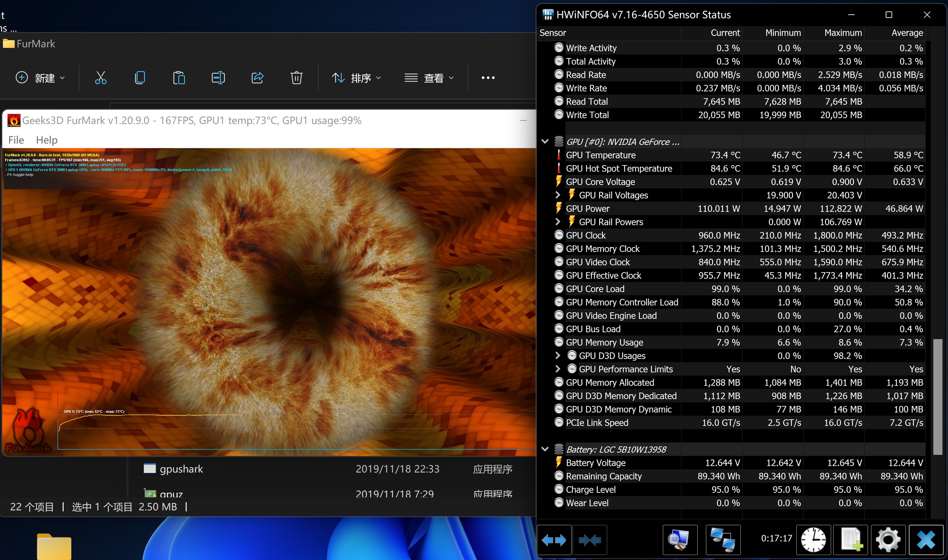Click GPU Temperature thermometer icon
Viewport: 948px width, 560px height.
coord(559,155)
